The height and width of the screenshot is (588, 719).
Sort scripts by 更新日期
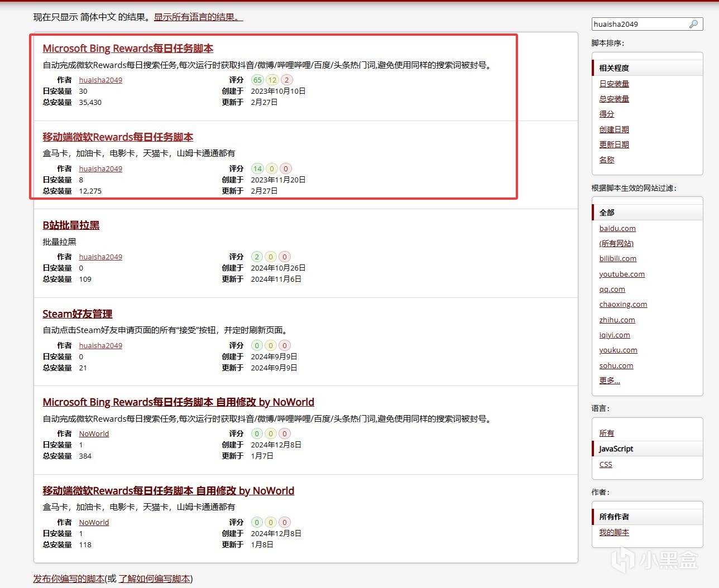click(614, 144)
